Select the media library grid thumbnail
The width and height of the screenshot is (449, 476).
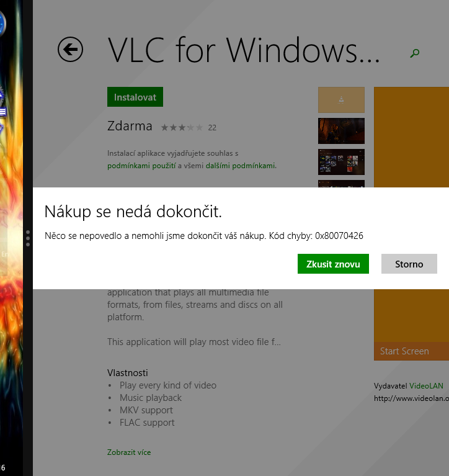(x=341, y=162)
